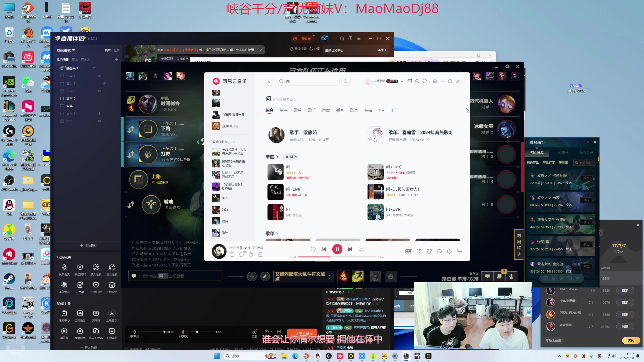This screenshot has height=362, width=644.
Task: Open the song 问 (DJ版如果女人)
Action: pos(402,189)
